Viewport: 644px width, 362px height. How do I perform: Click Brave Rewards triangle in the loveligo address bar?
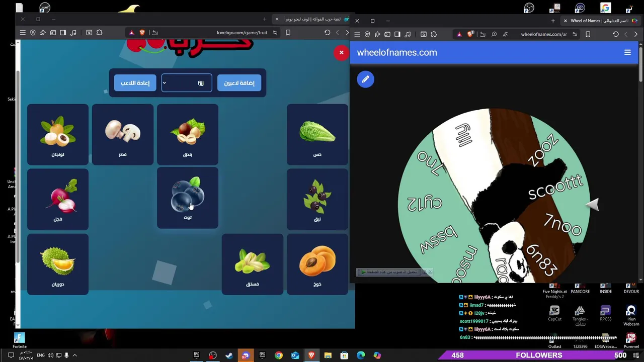tap(132, 33)
